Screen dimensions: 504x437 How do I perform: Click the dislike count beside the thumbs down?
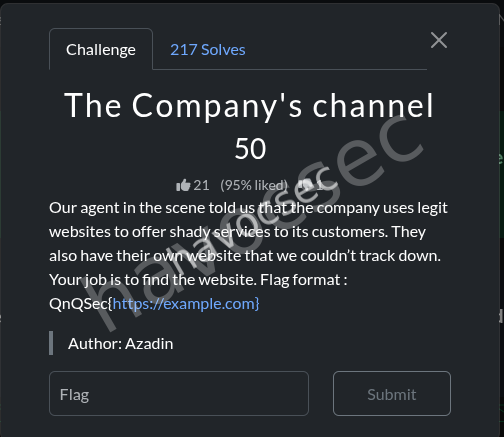coord(320,185)
